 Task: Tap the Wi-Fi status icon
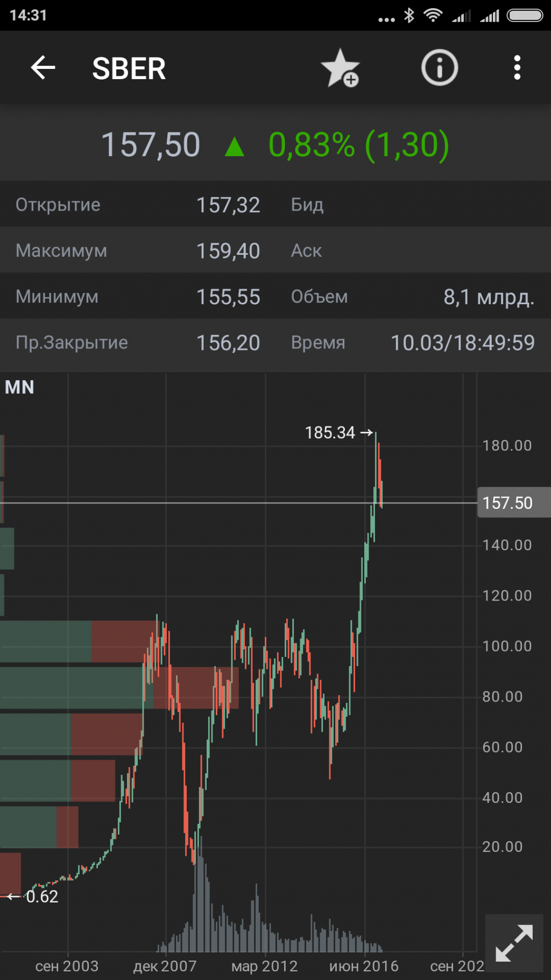433,15
